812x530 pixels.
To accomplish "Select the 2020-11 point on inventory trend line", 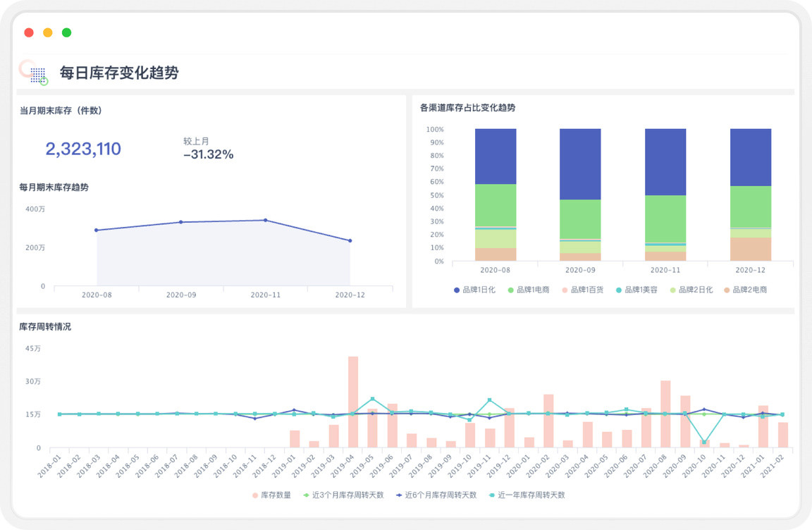I will 265,220.
